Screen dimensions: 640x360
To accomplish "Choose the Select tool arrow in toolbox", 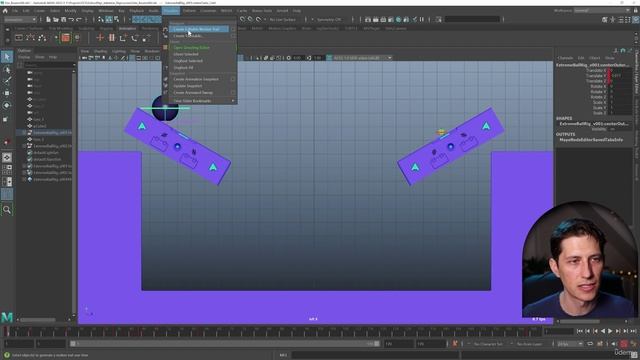I will [x=7, y=57].
